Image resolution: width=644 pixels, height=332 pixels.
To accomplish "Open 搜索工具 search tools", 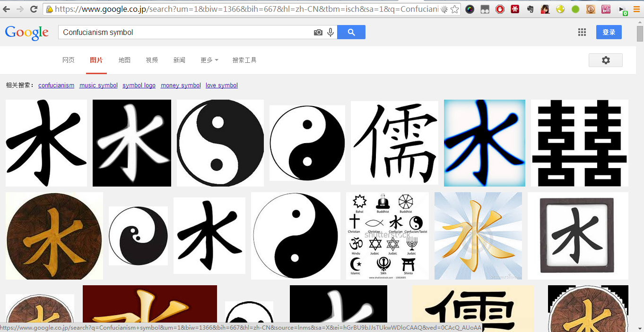I will [244, 60].
